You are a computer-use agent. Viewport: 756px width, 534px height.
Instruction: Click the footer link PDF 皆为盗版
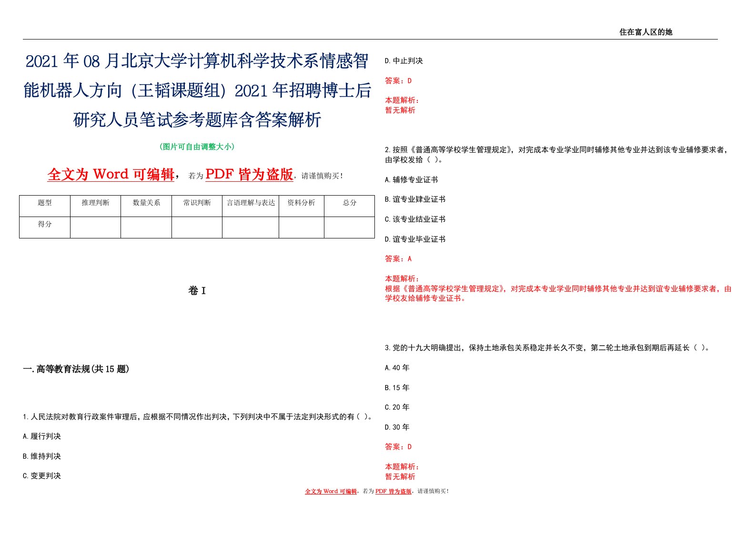[x=393, y=491]
